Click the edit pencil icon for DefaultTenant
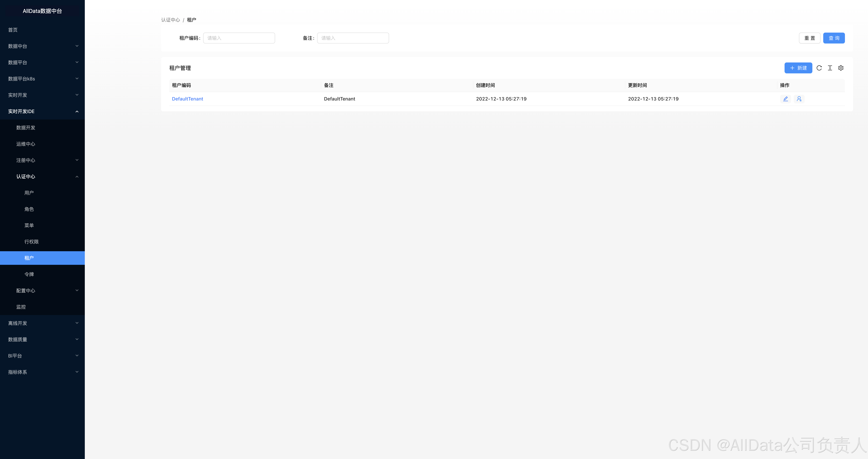The image size is (868, 459). click(785, 99)
